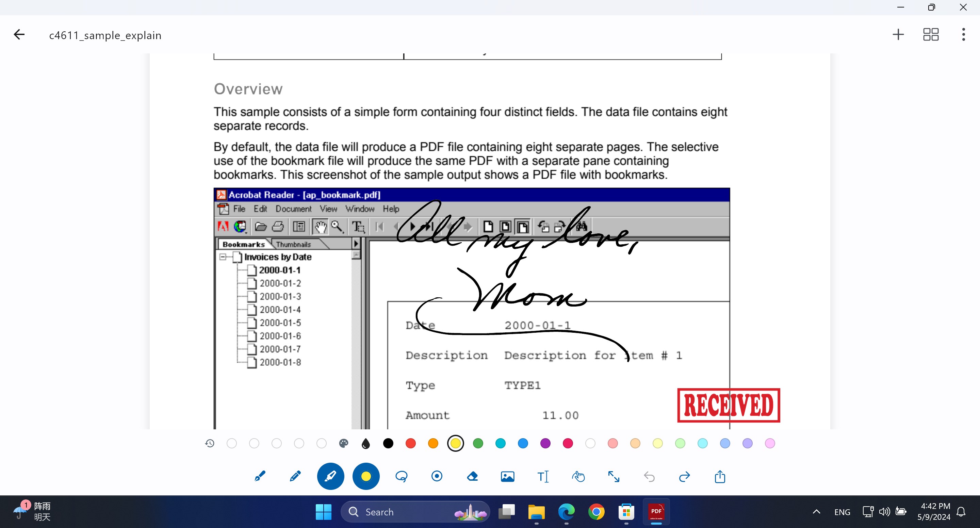
Task: Click the ENG language indicator
Action: click(842, 512)
